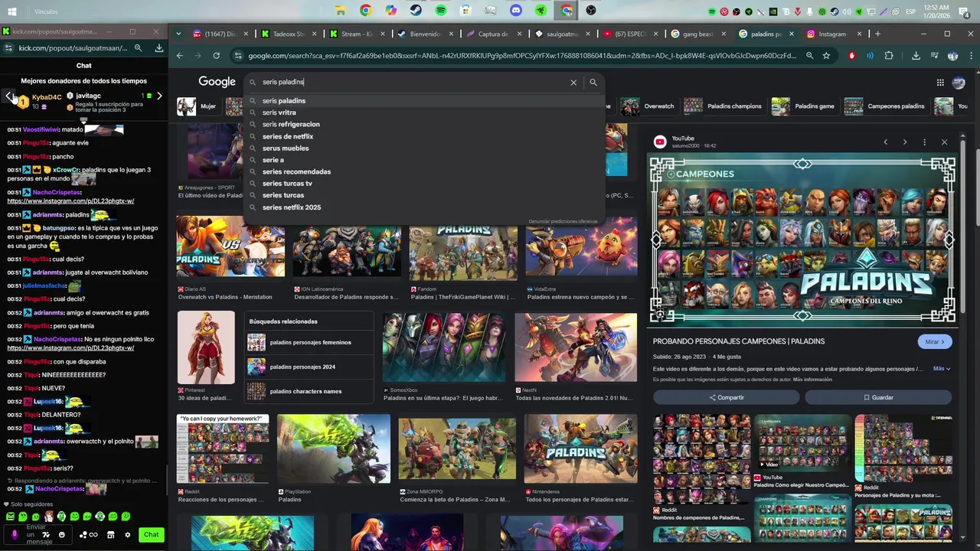Filter by 'Paladins game' chip
Image resolution: width=980 pixels, height=551 pixels.
[x=804, y=106]
